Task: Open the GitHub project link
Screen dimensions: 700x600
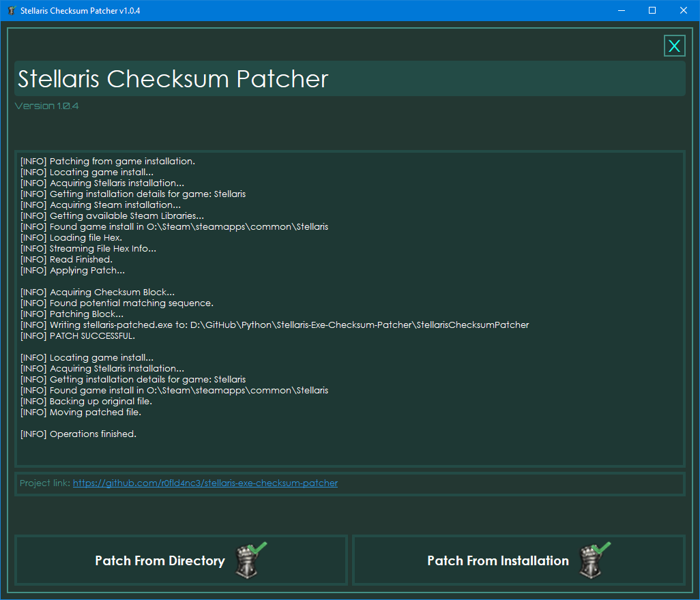Action: click(x=205, y=483)
